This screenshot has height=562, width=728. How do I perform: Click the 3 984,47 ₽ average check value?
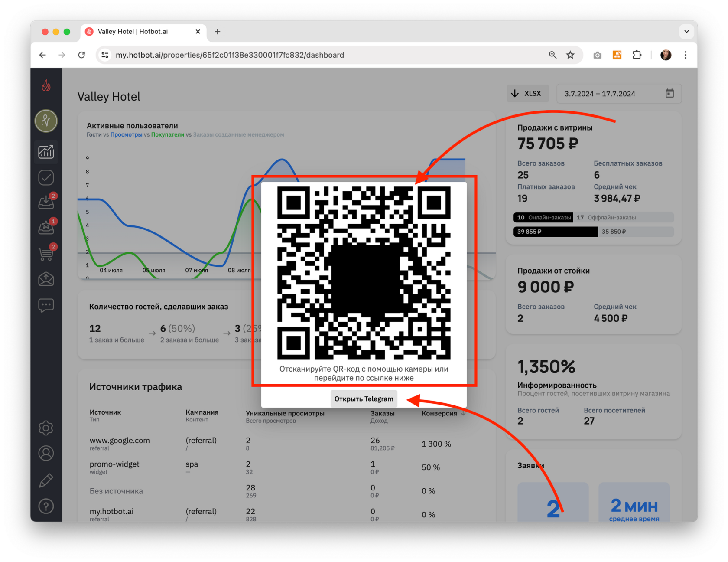click(617, 199)
